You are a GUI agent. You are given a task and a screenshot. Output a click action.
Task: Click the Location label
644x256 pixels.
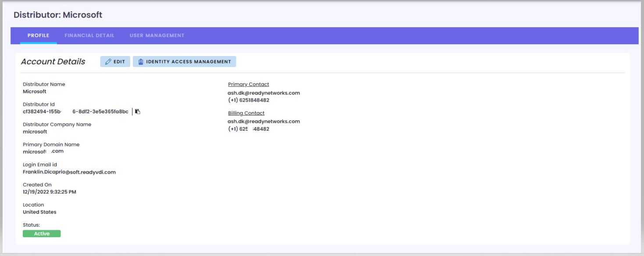pos(33,205)
